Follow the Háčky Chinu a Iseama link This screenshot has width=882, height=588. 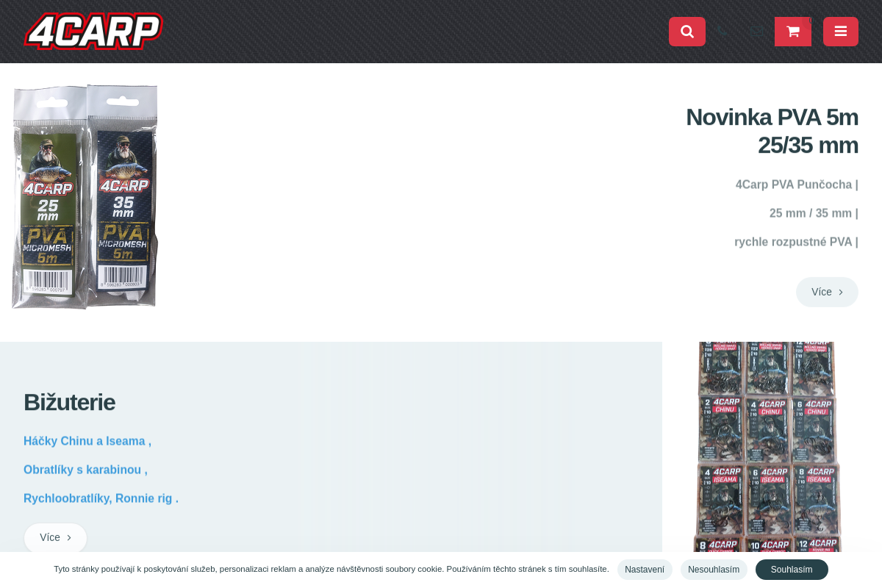[x=87, y=441]
